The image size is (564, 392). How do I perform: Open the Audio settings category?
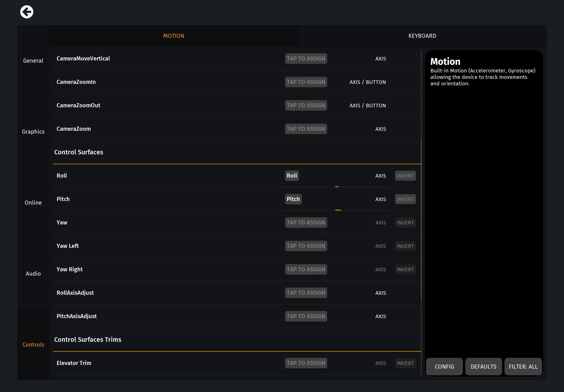[x=33, y=274]
